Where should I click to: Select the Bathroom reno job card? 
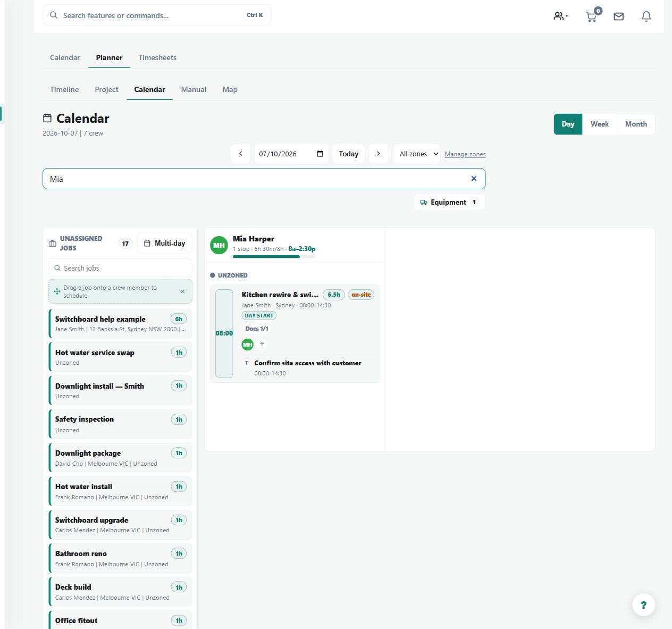pos(120,558)
